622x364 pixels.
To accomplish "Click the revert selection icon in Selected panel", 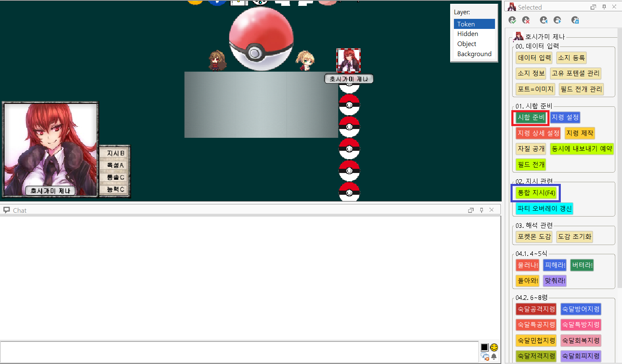I will [x=575, y=20].
